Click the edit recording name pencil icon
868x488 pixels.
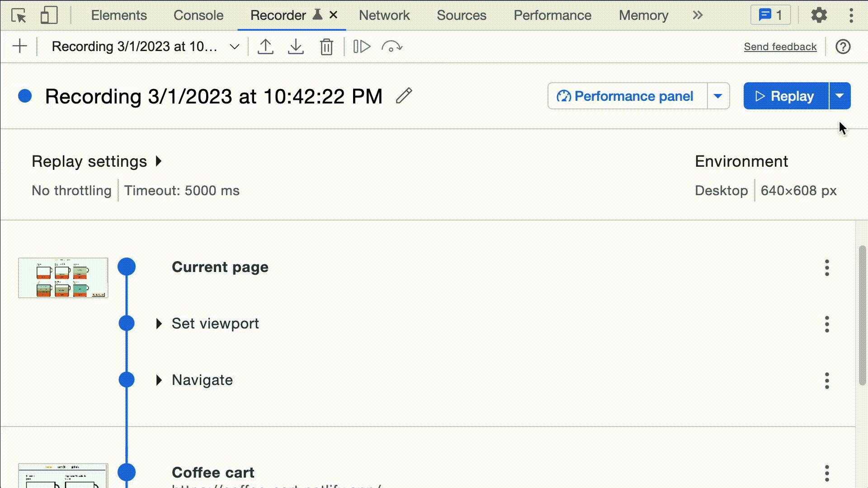point(404,96)
